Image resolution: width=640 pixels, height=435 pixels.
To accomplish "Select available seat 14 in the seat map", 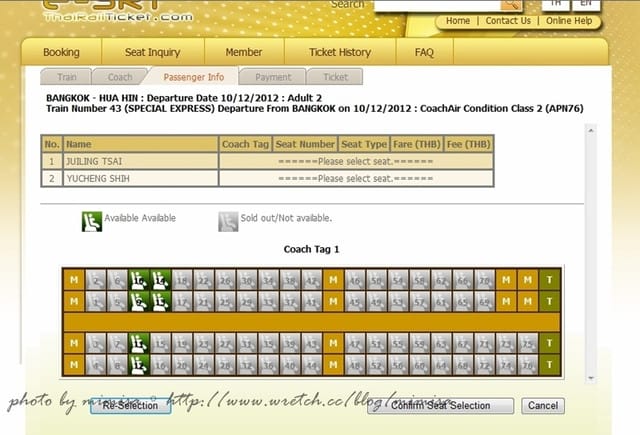I will click(x=160, y=280).
